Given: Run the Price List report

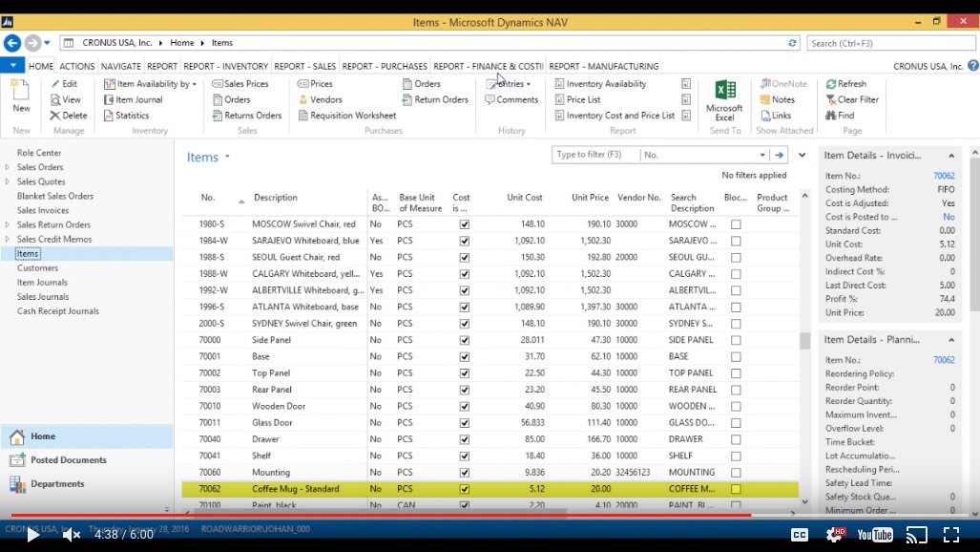Looking at the screenshot, I should pos(577,99).
